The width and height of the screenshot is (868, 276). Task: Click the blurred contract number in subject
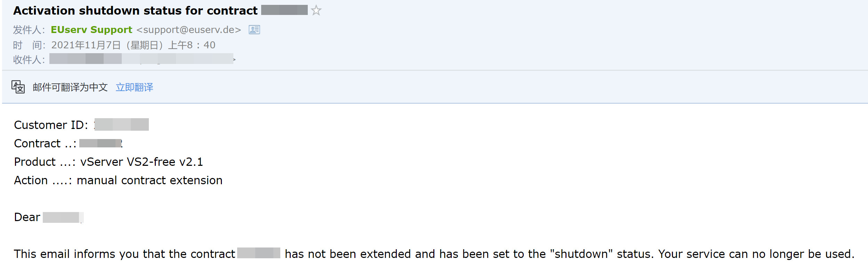click(x=284, y=10)
